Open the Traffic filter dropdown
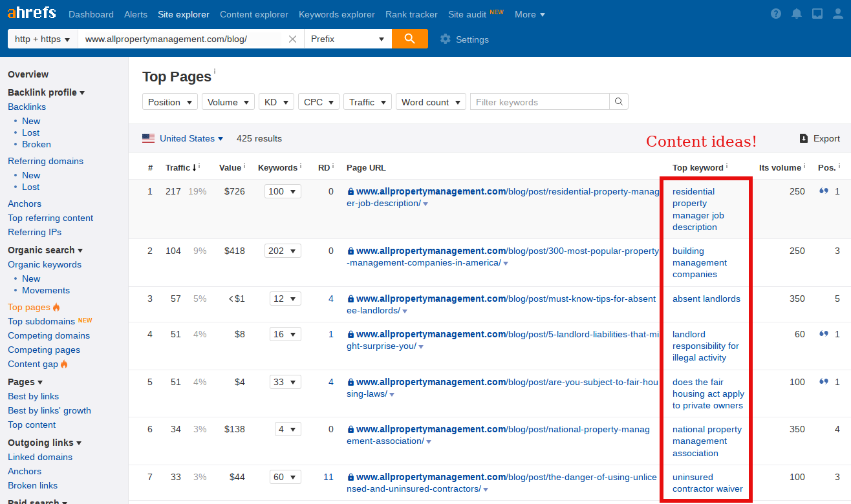Viewport: 851px width, 504px height. click(367, 102)
